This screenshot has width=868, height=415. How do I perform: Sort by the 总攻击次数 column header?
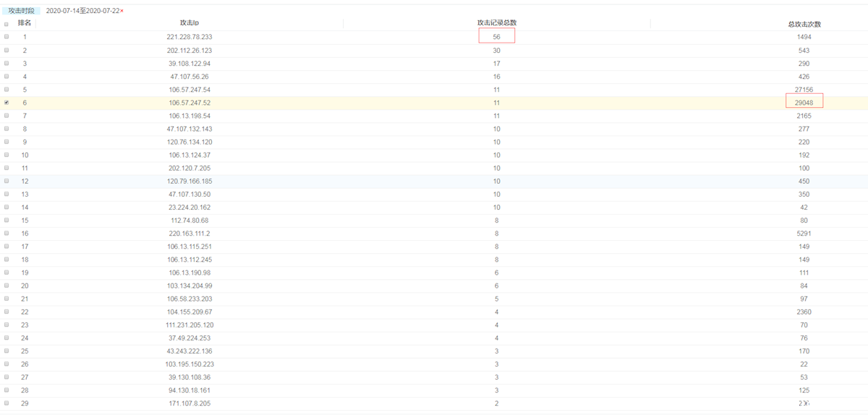(804, 24)
